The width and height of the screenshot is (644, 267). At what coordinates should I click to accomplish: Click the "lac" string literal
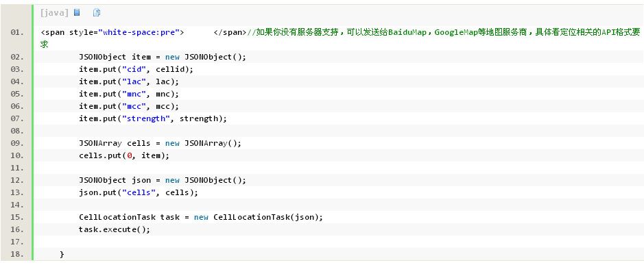134,81
